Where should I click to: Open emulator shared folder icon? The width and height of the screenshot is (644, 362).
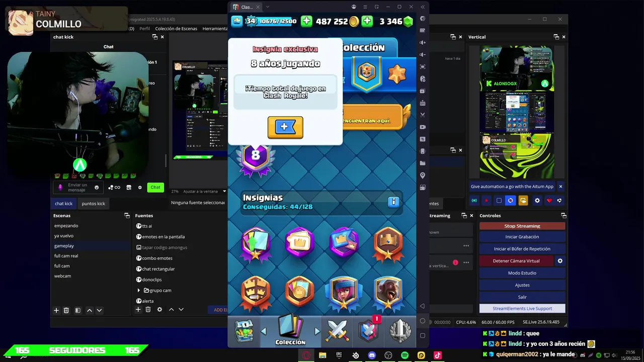(x=423, y=163)
